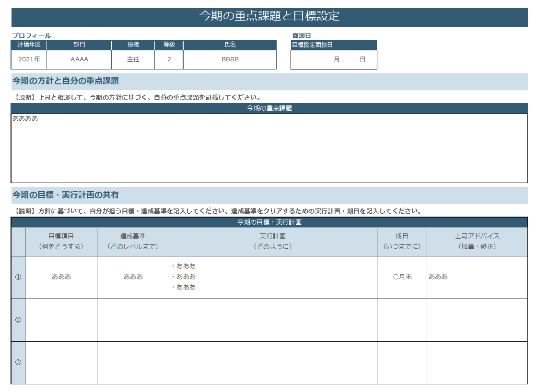Select the 達成基準 column header cell
Viewport: 537px width, 392px height.
133,242
